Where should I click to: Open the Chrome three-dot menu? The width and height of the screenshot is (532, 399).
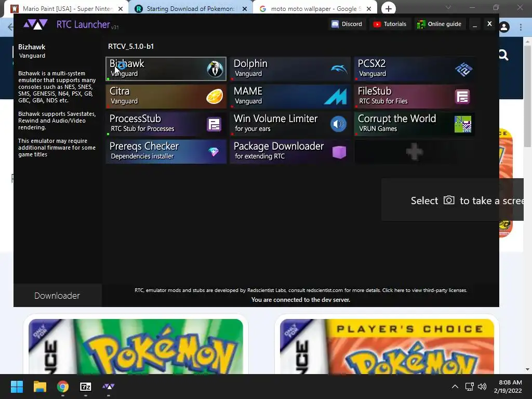pyautogui.click(x=521, y=27)
